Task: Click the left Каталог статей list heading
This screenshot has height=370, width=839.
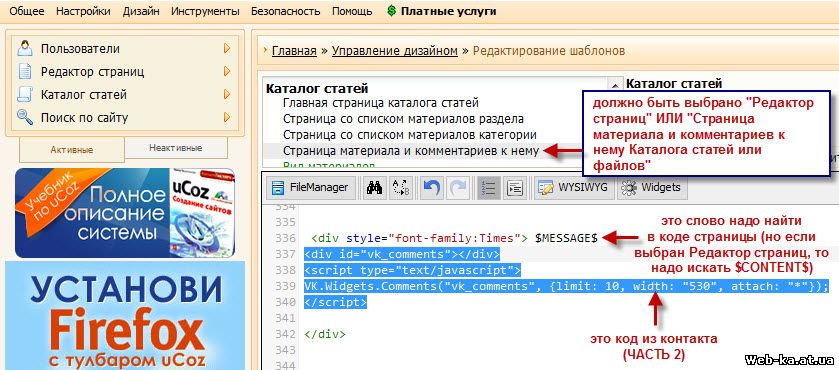Action: (317, 89)
